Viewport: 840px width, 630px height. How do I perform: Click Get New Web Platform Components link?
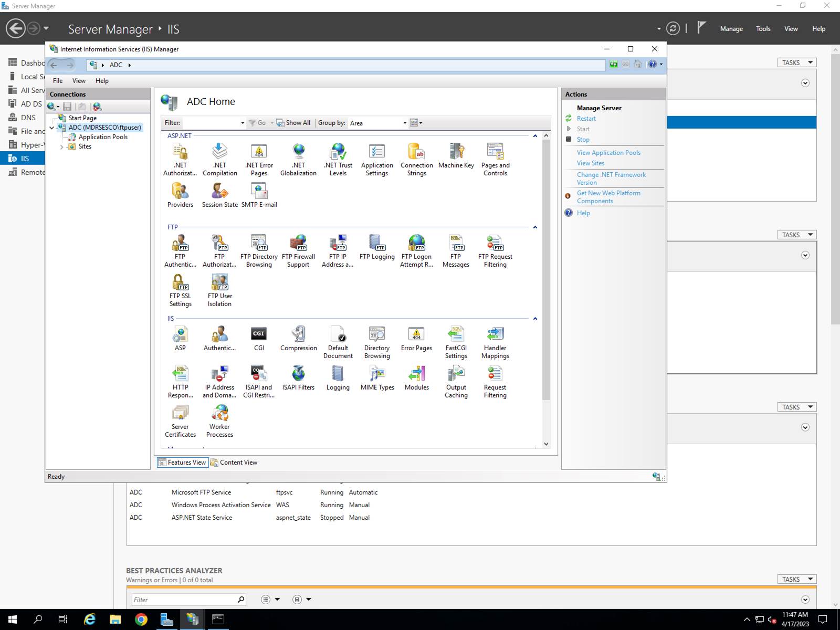click(x=608, y=197)
